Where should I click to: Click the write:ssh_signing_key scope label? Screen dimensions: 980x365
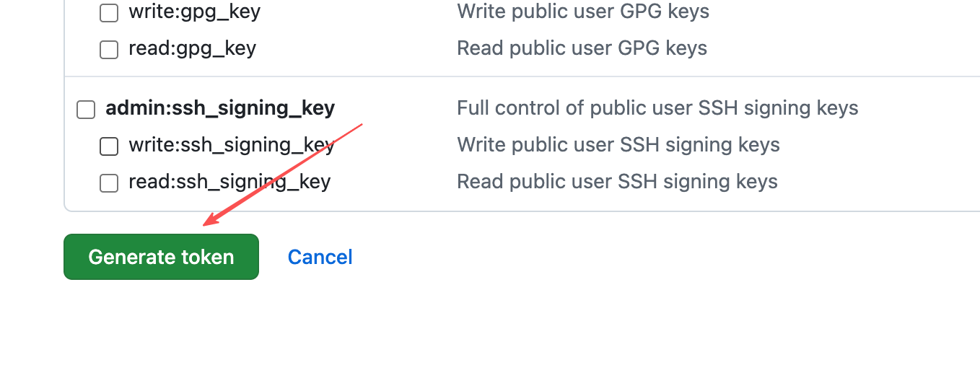231,145
